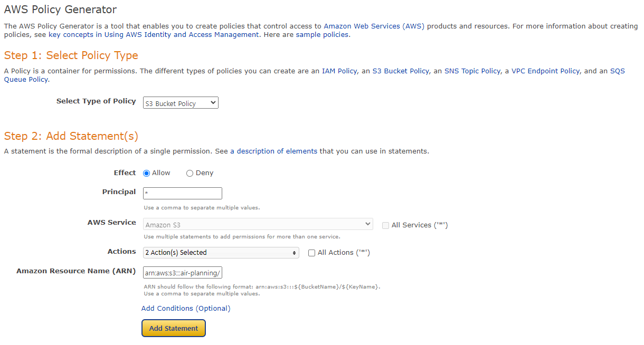Open the Select Type of Policy dropdown
The height and width of the screenshot is (345, 644).
pos(181,103)
